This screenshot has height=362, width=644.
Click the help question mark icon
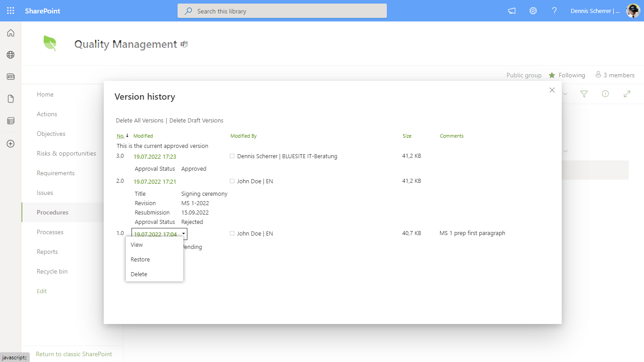click(555, 11)
